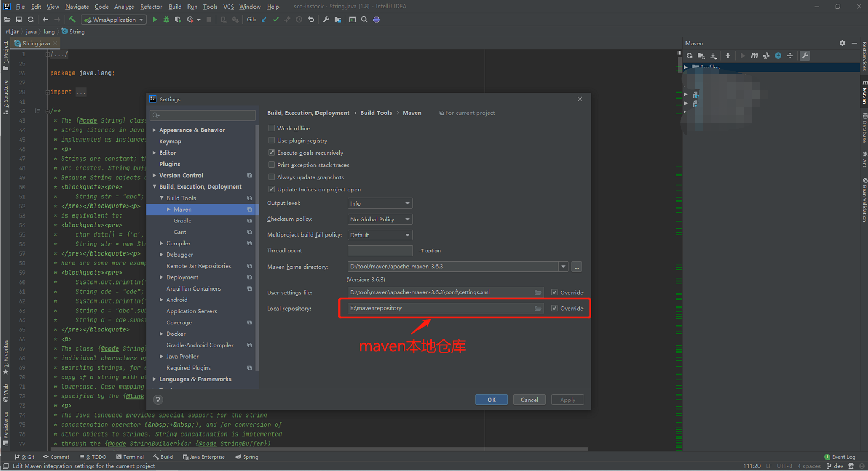Viewport: 868px width, 471px height.
Task: Expand the Editor settings node
Action: pyautogui.click(x=154, y=153)
